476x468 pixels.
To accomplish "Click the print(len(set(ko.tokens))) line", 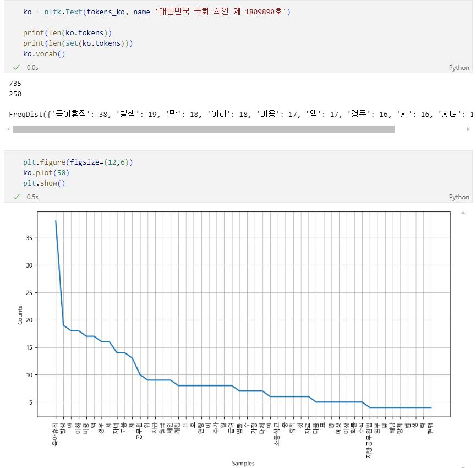I will pos(78,43).
